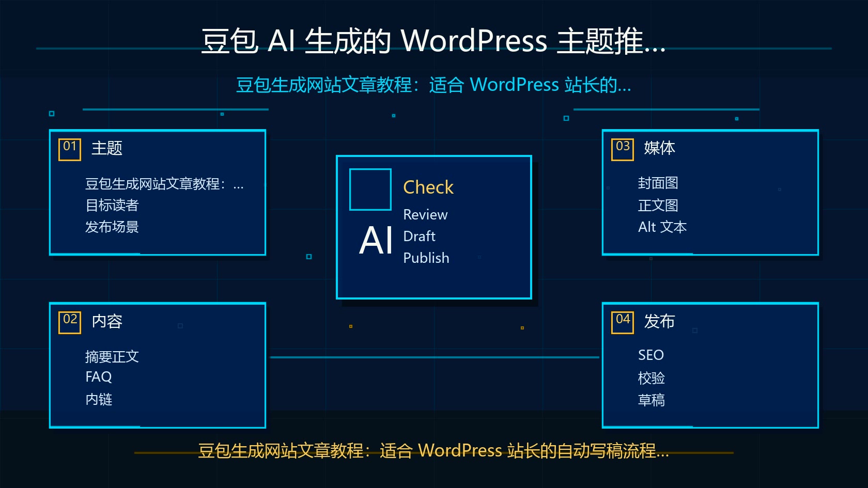Click the 02 number badge

tap(70, 323)
